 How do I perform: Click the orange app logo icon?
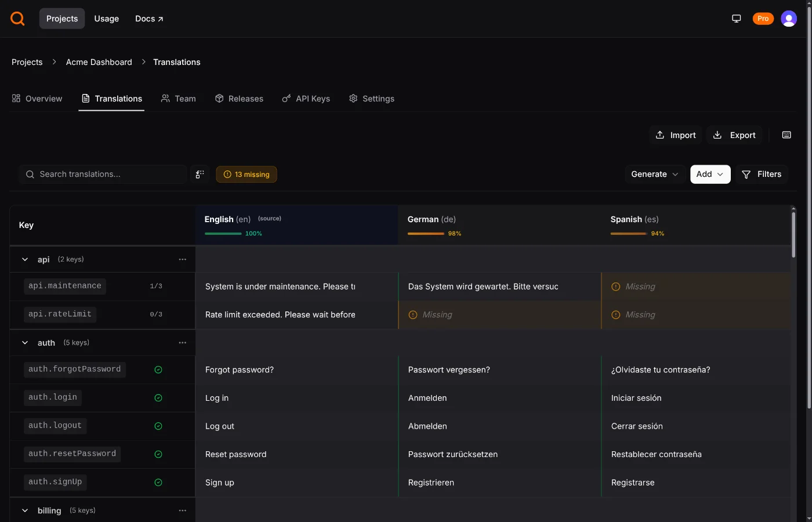18,19
